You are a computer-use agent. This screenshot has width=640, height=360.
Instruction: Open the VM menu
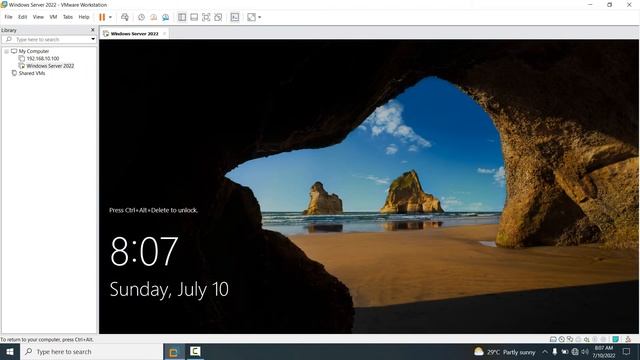(53, 17)
